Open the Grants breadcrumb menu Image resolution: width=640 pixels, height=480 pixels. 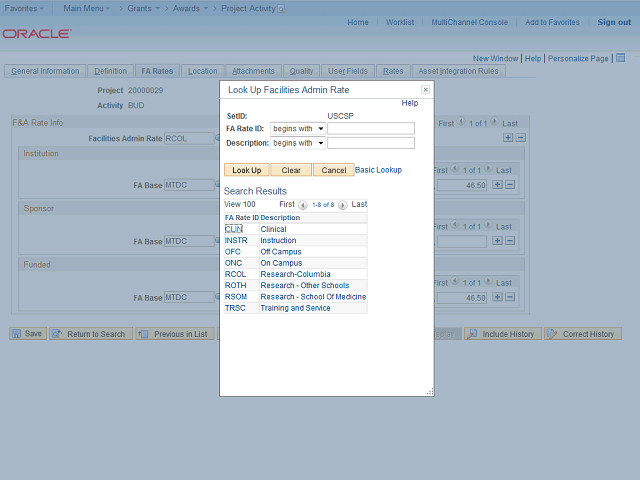point(143,8)
